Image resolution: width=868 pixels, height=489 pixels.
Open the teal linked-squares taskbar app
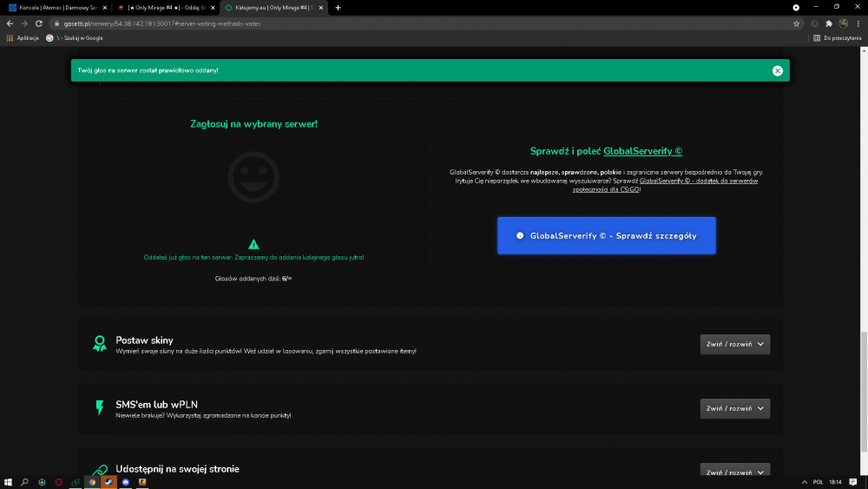pos(76,482)
